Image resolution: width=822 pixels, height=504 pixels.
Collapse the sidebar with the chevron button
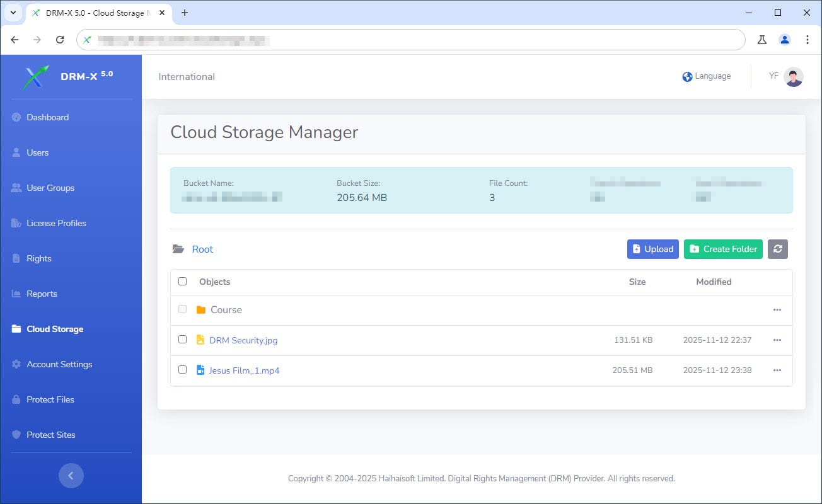pos(71,476)
